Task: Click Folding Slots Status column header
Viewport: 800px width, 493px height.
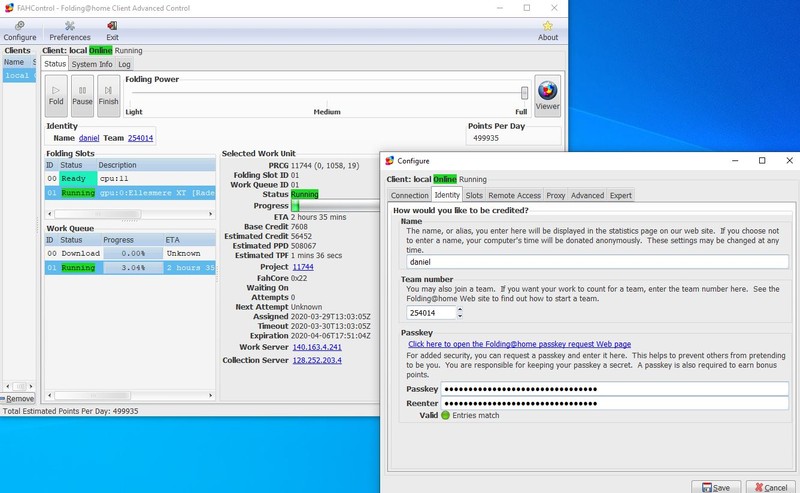Action: tap(77, 165)
